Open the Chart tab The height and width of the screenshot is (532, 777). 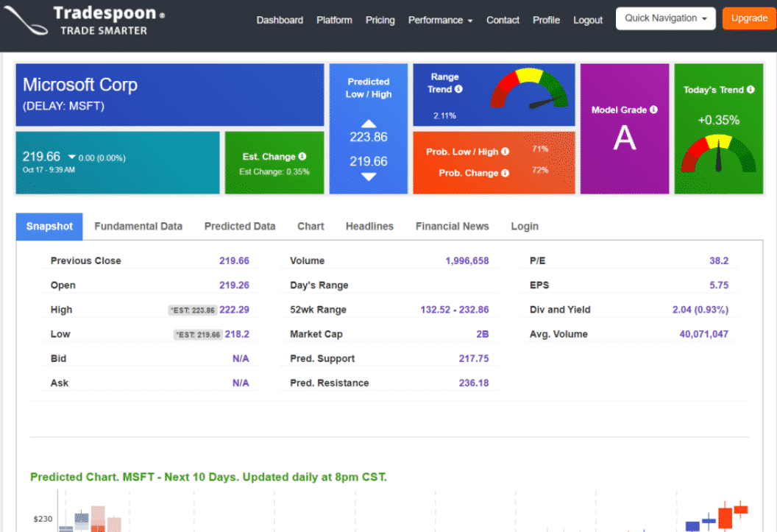coord(311,227)
